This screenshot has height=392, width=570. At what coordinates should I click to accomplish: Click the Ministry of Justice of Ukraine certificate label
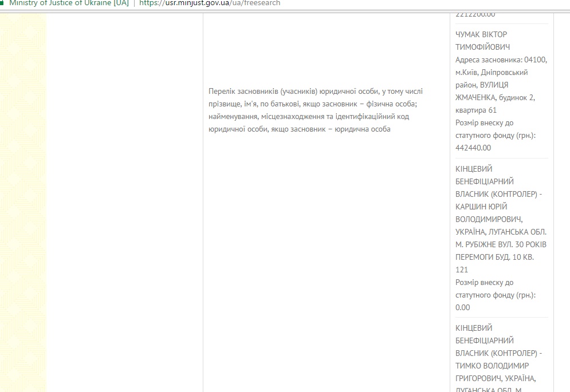pos(69,3)
